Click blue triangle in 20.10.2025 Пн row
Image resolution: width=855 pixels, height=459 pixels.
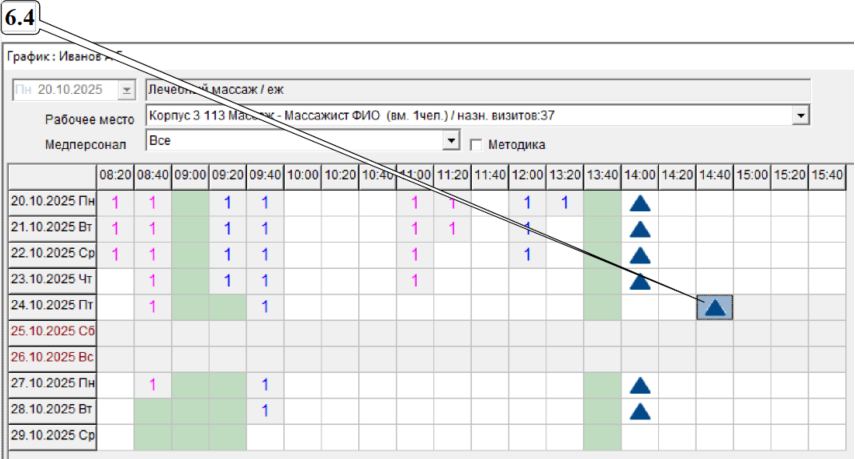point(640,203)
